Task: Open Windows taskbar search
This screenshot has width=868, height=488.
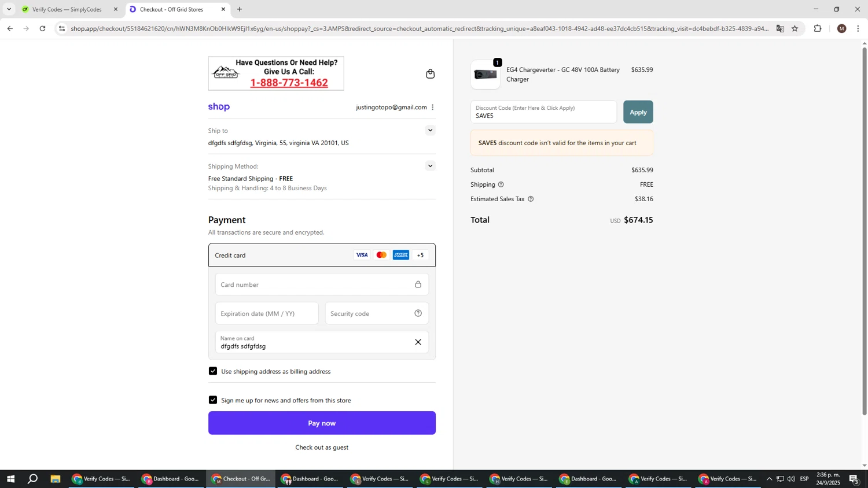Action: coord(33,479)
